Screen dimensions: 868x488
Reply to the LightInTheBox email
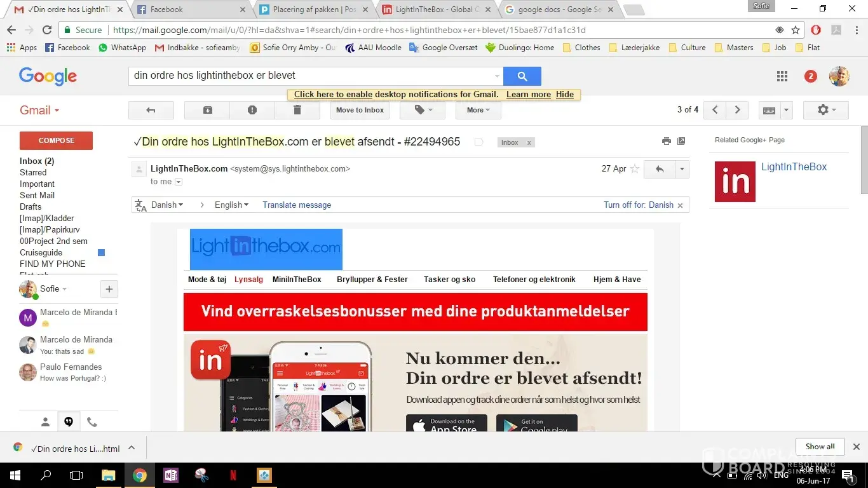[x=660, y=169]
